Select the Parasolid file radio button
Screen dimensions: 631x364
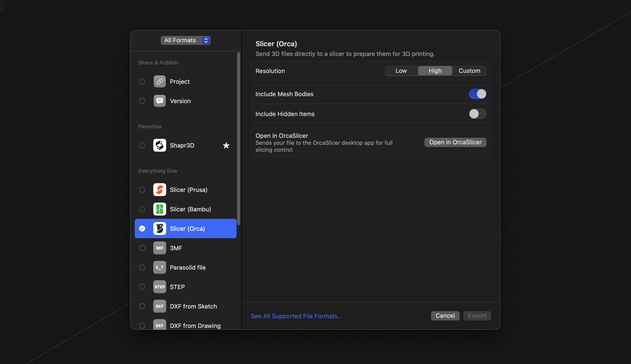142,268
